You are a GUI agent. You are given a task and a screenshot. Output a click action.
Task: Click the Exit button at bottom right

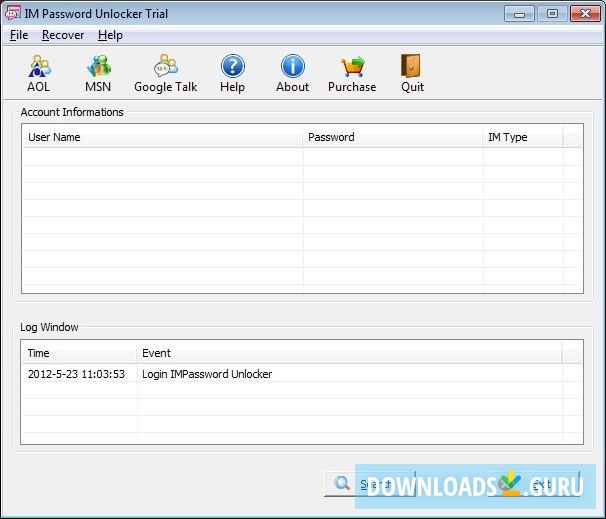pos(534,484)
